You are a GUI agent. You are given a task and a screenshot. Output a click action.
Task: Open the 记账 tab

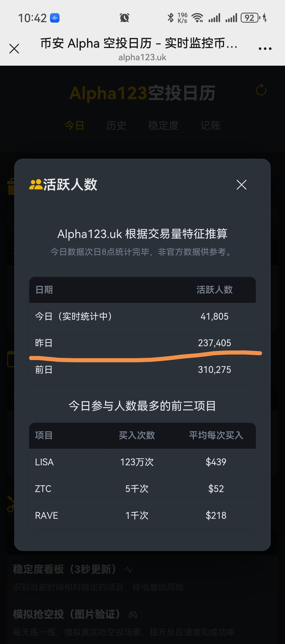pyautogui.click(x=210, y=125)
